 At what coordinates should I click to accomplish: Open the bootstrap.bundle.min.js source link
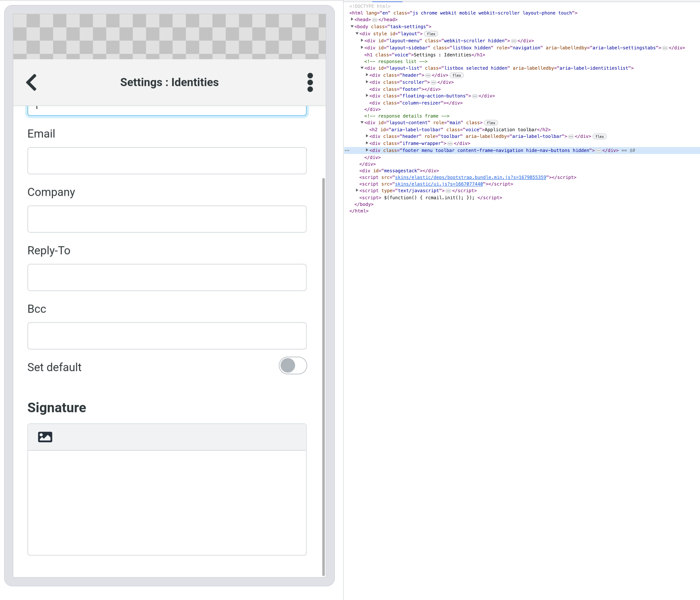click(470, 177)
